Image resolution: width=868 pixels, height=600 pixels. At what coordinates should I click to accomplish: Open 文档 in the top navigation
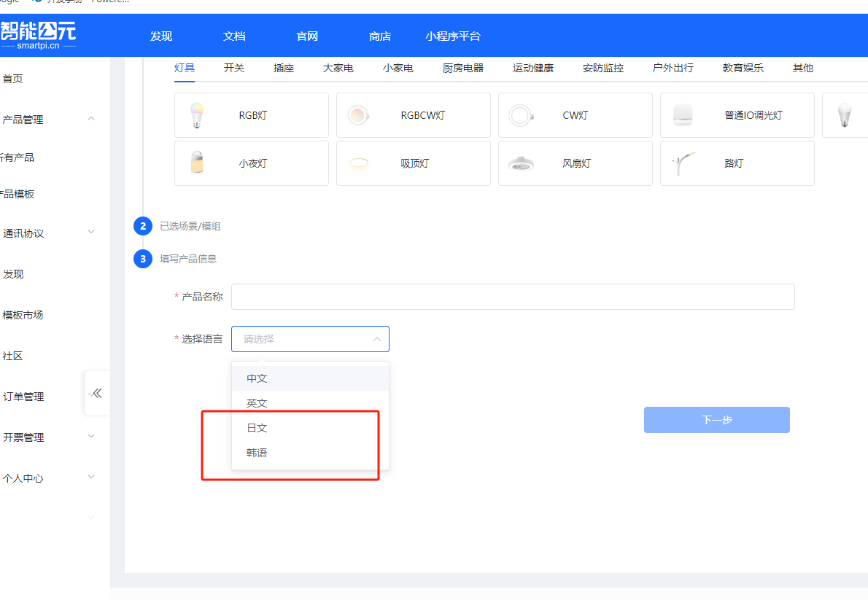pyautogui.click(x=233, y=35)
